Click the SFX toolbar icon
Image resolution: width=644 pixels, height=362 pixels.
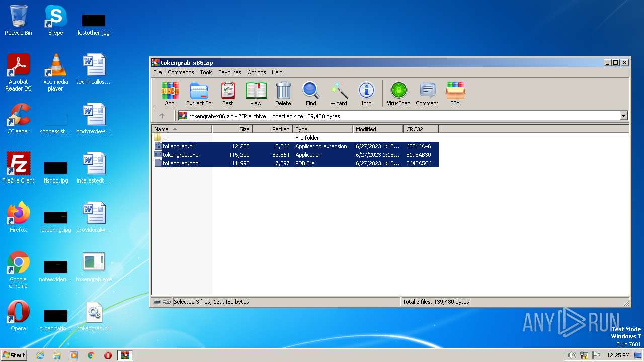(455, 94)
